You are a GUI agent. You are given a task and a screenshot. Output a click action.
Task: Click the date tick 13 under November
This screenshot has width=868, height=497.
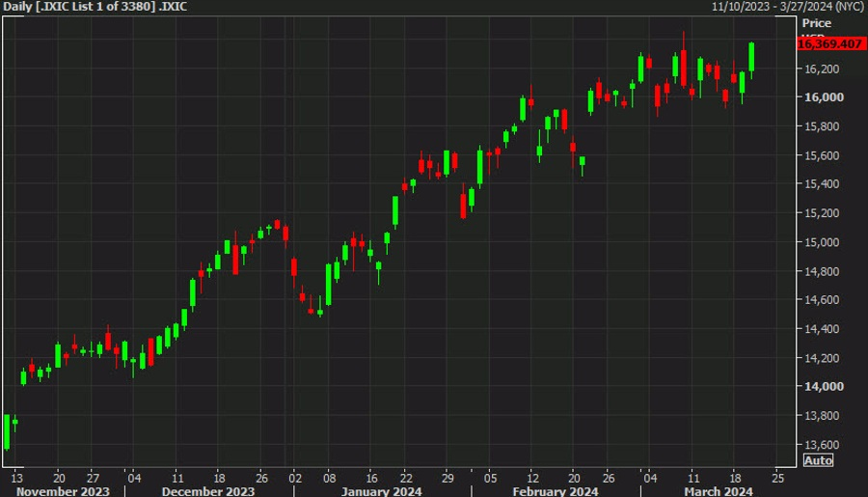coord(17,478)
